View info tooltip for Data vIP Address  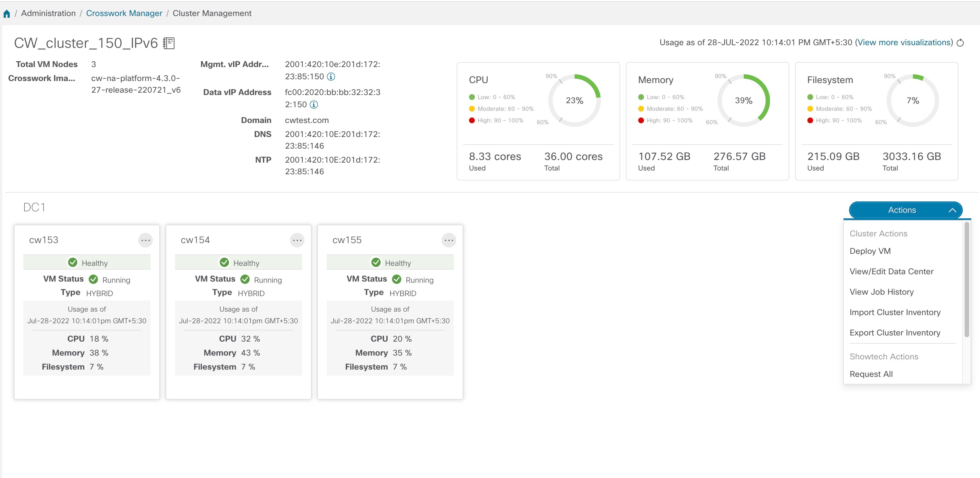click(314, 104)
